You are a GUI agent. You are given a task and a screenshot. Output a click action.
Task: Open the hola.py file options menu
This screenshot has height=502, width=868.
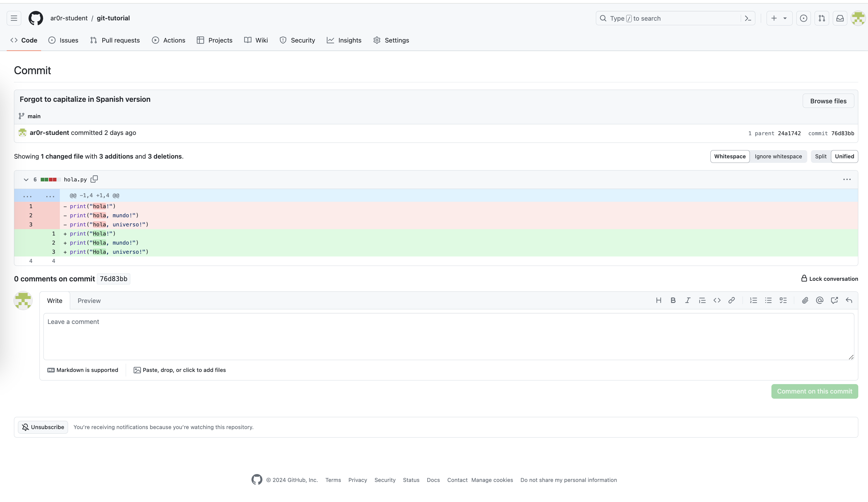(x=847, y=179)
